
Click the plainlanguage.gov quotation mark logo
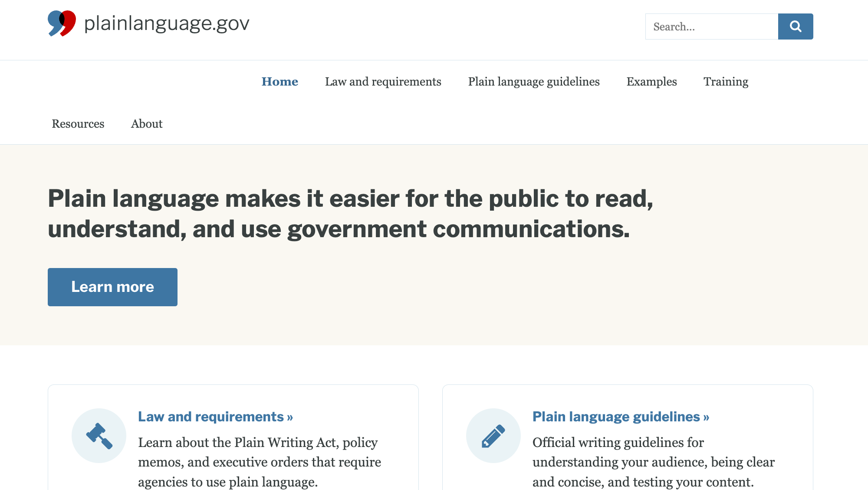click(x=62, y=23)
